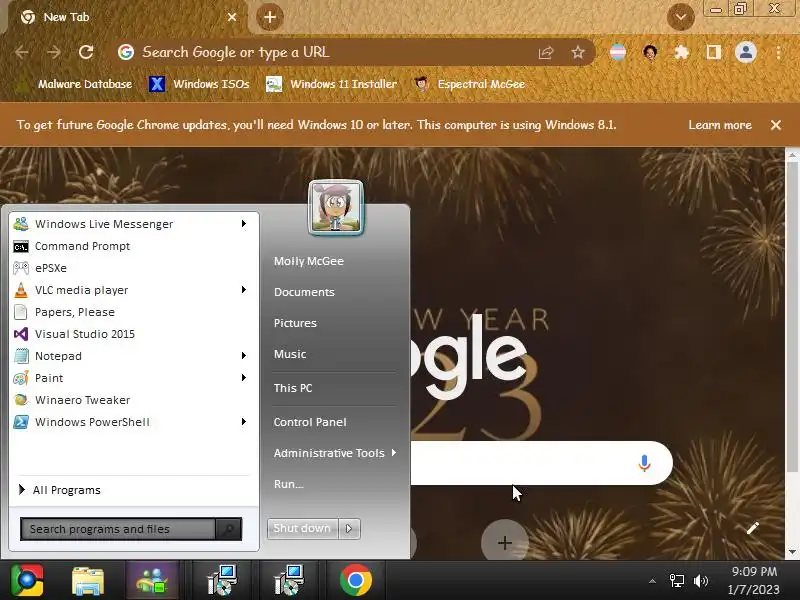This screenshot has width=800, height=600.
Task: Open a new tab with plus button
Action: (x=270, y=17)
